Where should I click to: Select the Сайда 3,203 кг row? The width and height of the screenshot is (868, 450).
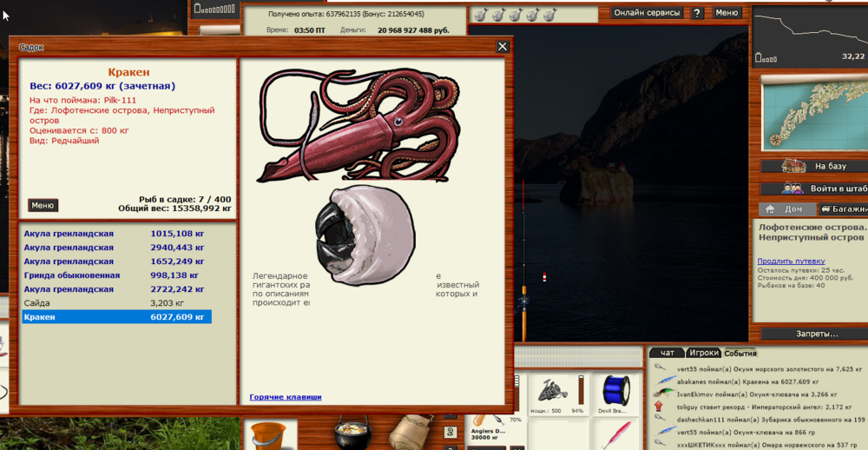tap(117, 303)
